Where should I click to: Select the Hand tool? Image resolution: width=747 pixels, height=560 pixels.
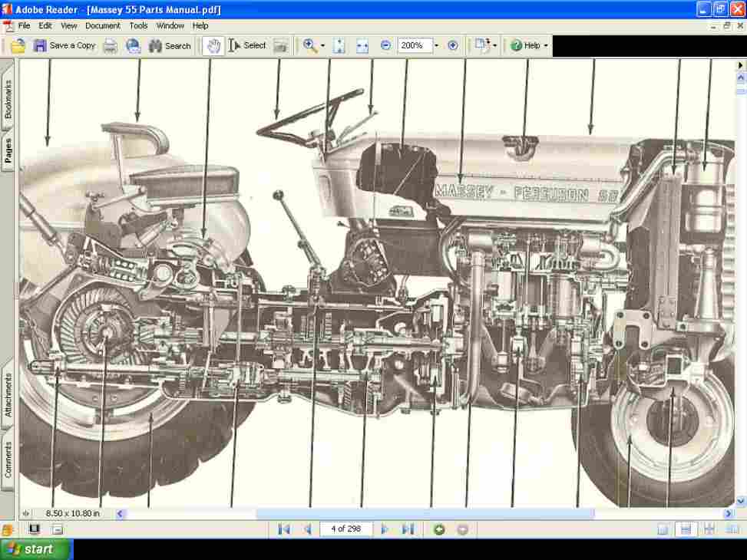click(x=213, y=46)
